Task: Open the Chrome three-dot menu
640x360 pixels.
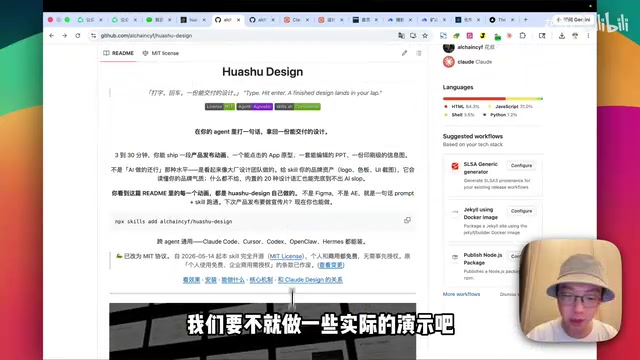Action: (x=588, y=36)
